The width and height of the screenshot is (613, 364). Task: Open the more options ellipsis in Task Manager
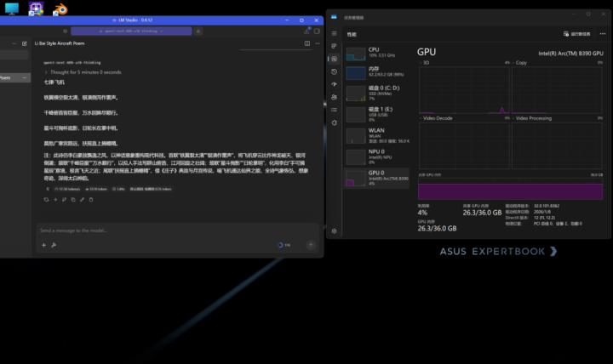(x=601, y=34)
